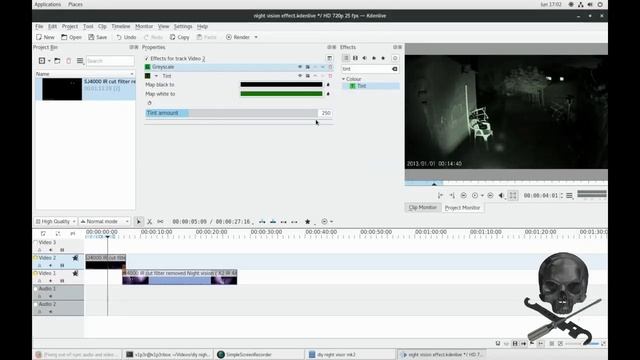The image size is (640, 360).
Task: Click the Render button
Action: (x=238, y=37)
